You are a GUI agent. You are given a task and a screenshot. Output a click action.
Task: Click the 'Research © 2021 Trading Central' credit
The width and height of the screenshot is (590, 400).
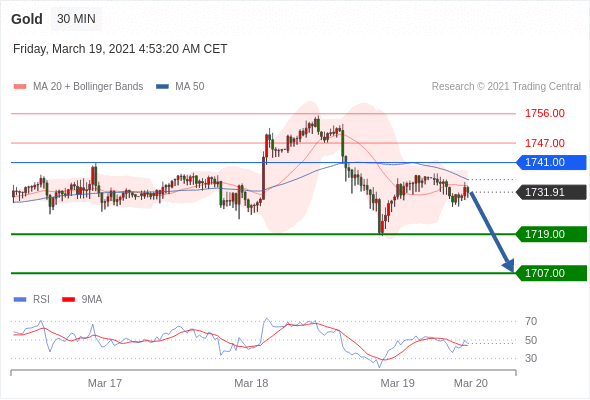coord(506,87)
